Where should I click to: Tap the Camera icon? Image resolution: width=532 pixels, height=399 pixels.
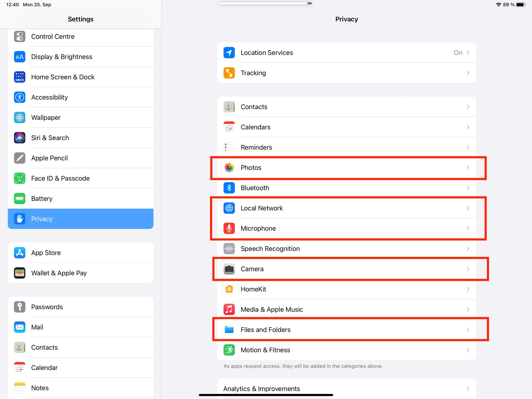pos(229,269)
